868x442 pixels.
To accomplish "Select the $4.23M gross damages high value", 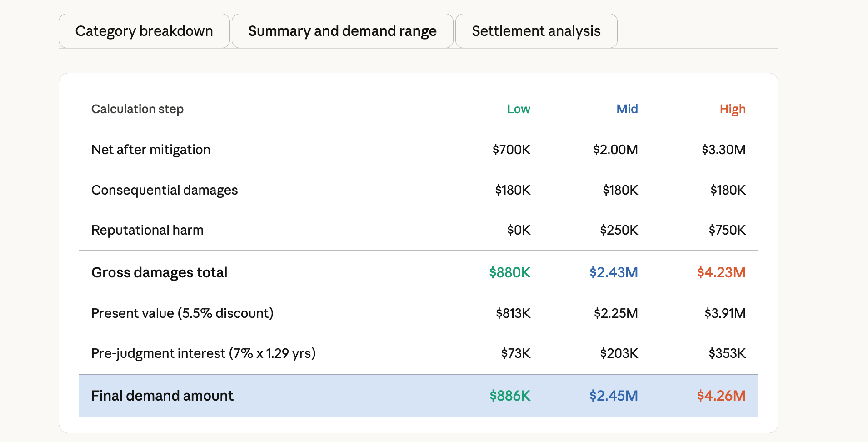I will coord(721,272).
